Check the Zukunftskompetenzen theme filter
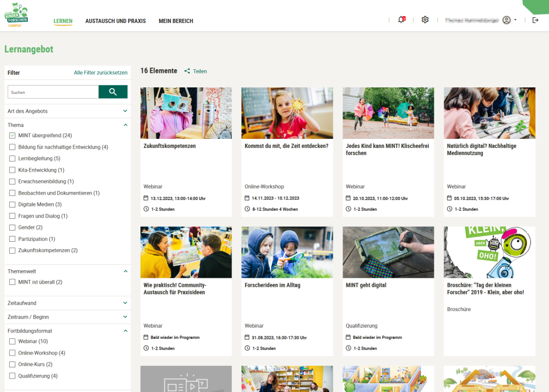Screen dimensions: 549x392 [12, 250]
